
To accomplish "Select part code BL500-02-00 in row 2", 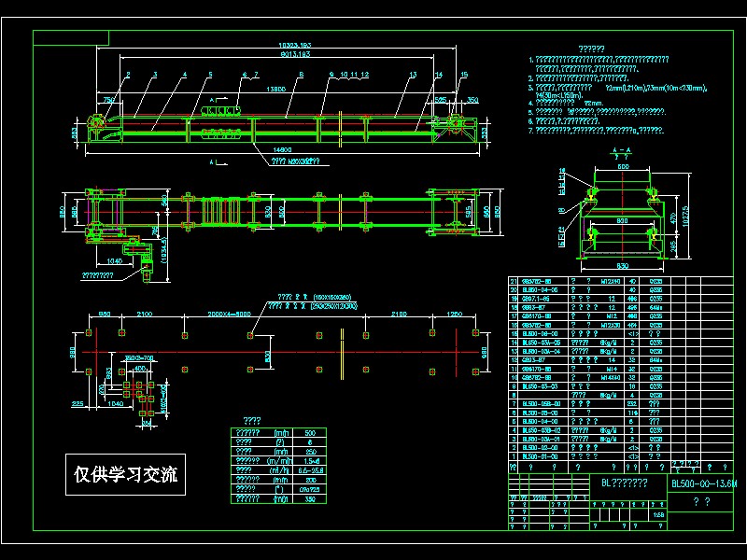I will point(540,448).
